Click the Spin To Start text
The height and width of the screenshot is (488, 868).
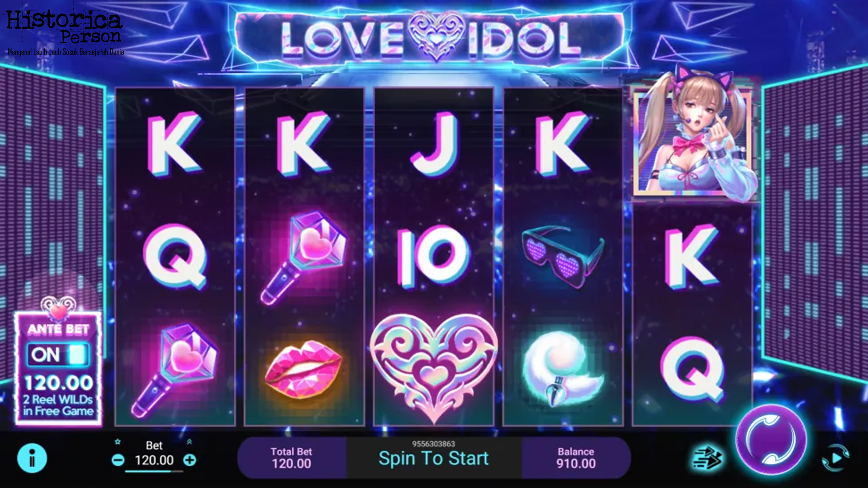(434, 459)
